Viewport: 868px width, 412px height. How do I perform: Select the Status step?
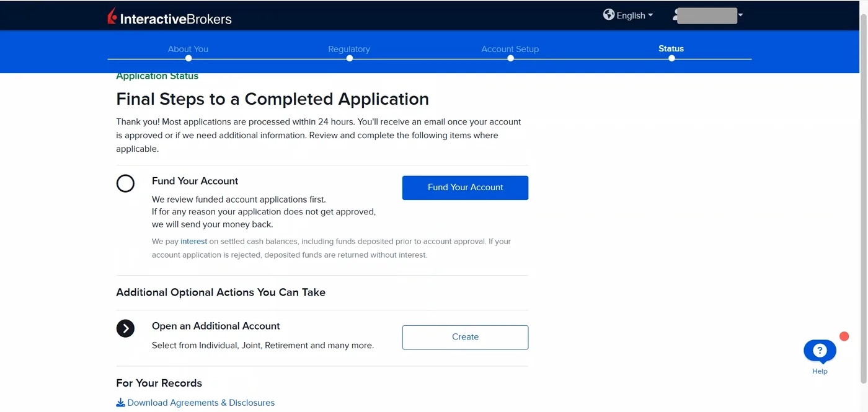(x=671, y=48)
